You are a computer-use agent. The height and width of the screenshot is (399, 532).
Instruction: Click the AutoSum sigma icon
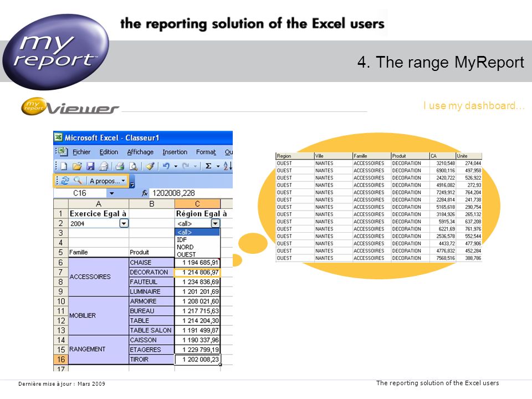pyautogui.click(x=208, y=166)
